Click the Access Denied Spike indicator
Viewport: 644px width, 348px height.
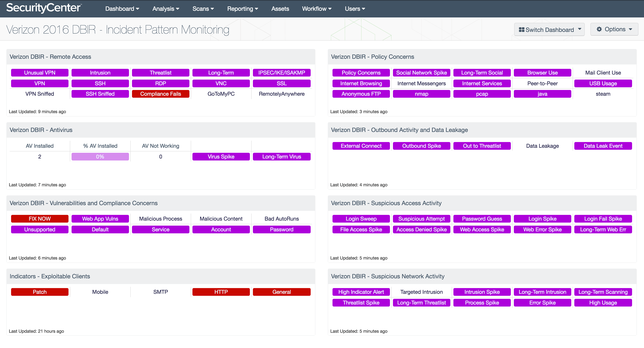[422, 229]
